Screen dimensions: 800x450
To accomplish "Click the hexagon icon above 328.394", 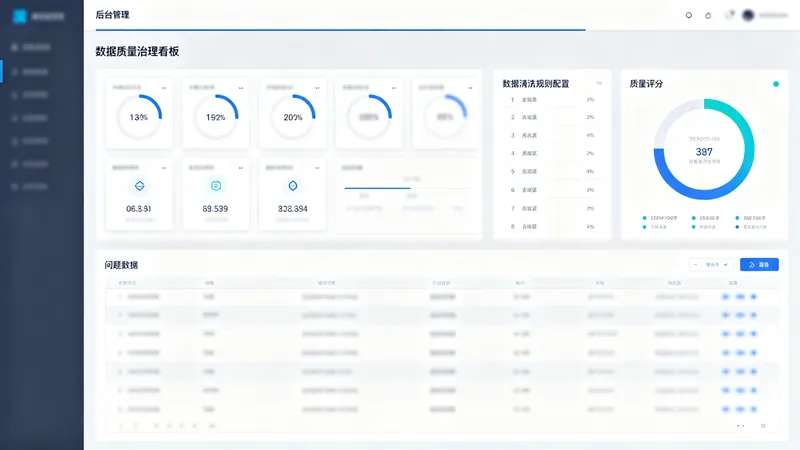I will [x=293, y=186].
